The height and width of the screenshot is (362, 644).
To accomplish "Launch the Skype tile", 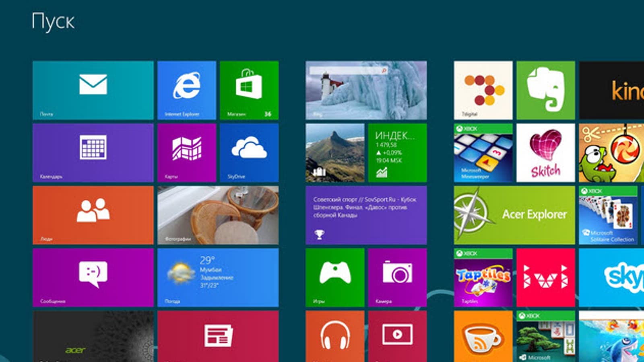I will [x=611, y=278].
